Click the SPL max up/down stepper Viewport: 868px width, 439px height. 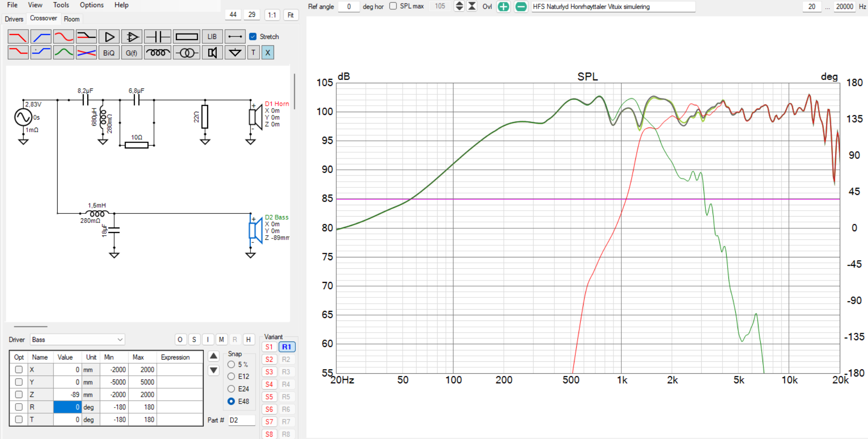click(x=459, y=6)
